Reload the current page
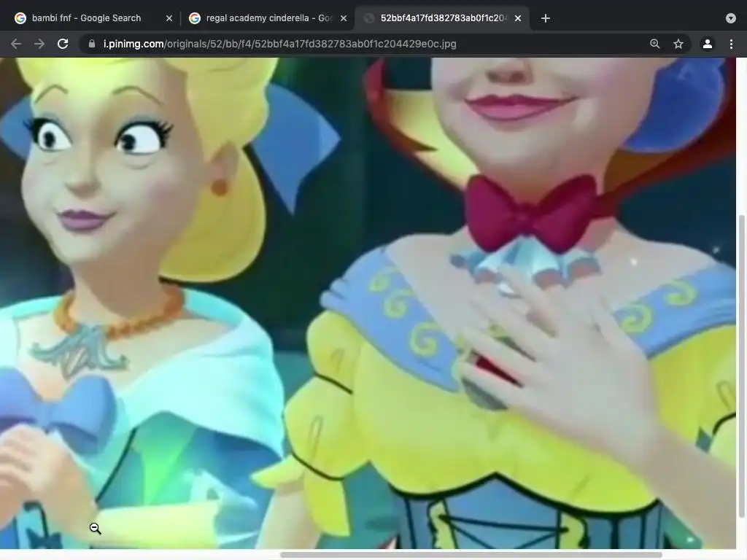 click(63, 44)
